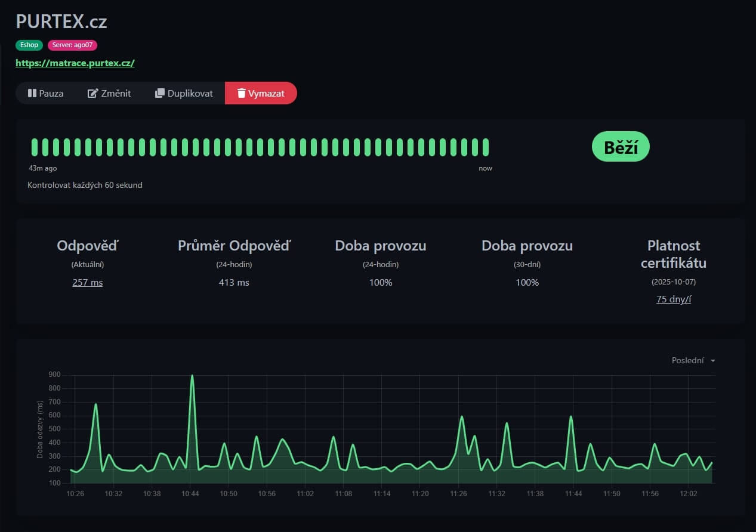
Task: Click the 30-dní uptime 100% value
Action: click(x=527, y=282)
